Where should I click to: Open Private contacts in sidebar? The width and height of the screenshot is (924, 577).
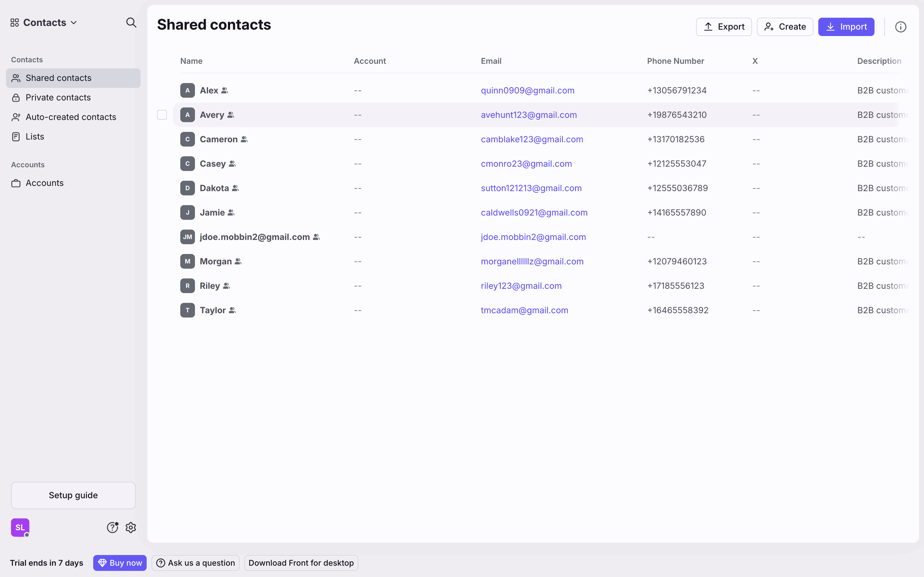coord(58,98)
